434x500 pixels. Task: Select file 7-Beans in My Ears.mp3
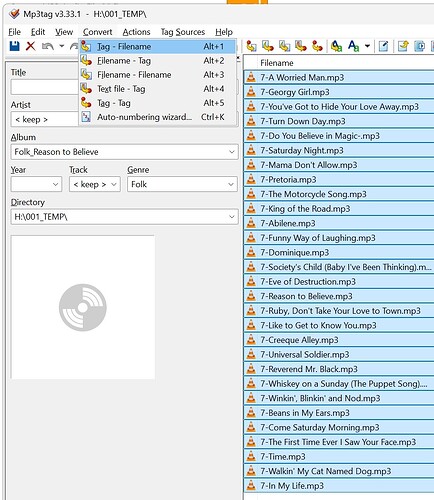pyautogui.click(x=339, y=413)
